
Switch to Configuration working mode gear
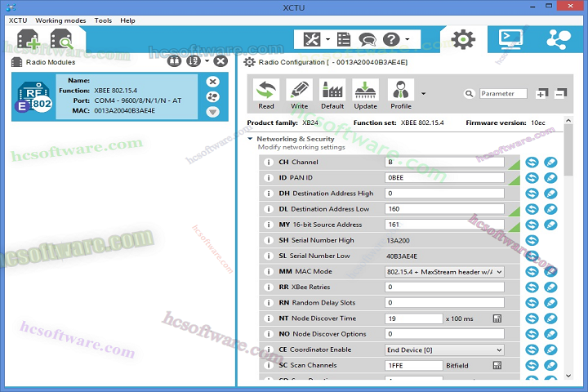pos(463,39)
